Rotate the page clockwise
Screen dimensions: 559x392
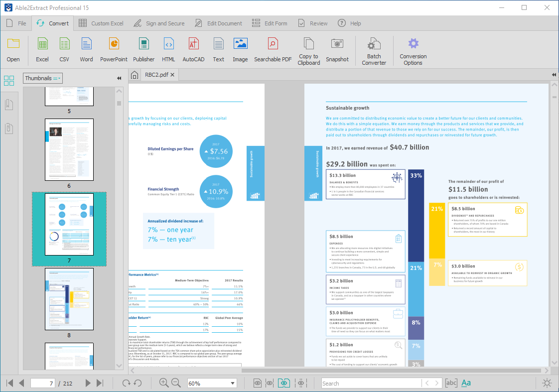tap(126, 383)
